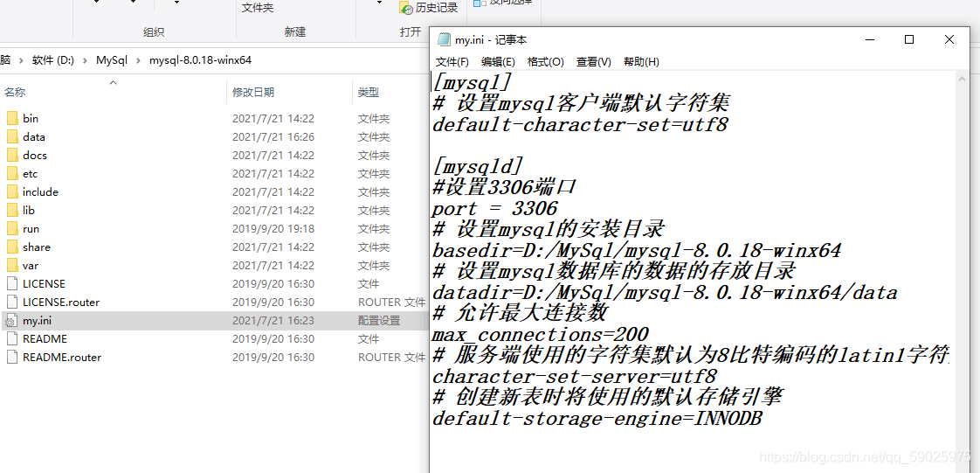
Task: Click the datadir= line in Notepad
Action: click(665, 292)
